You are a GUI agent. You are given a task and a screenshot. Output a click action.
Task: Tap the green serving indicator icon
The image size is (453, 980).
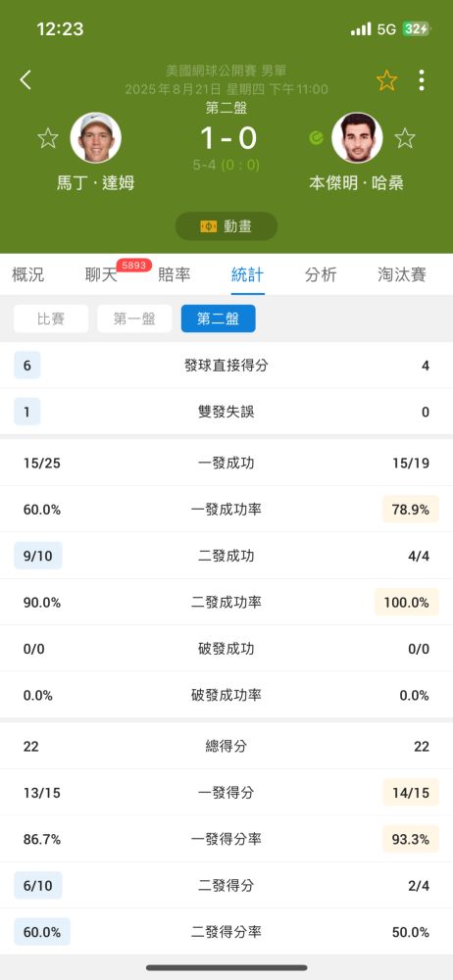[x=317, y=138]
